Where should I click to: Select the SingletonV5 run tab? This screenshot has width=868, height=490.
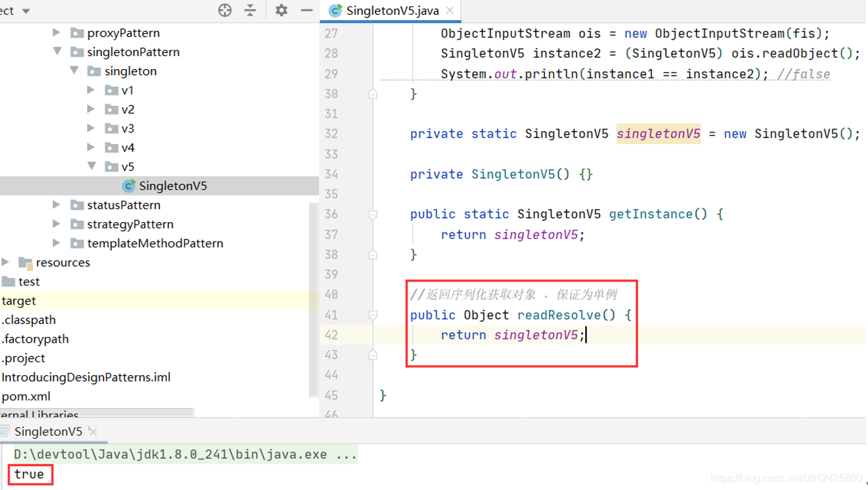point(48,431)
